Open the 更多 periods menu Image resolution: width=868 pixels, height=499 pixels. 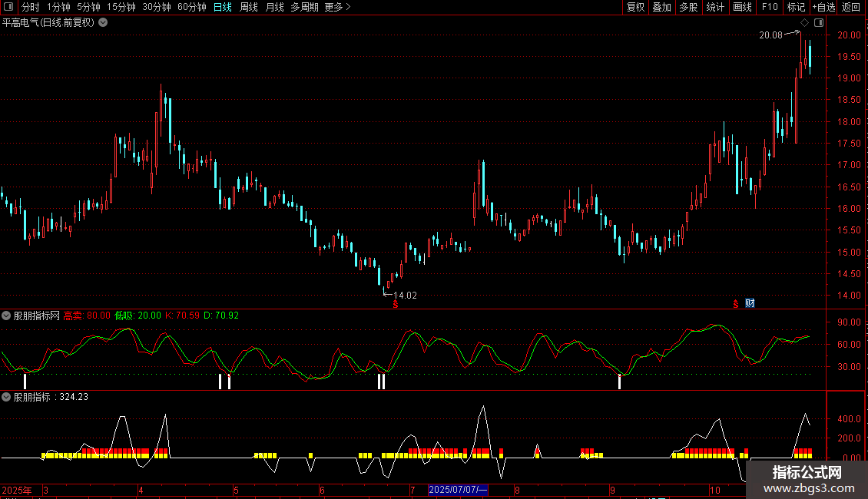(337, 7)
